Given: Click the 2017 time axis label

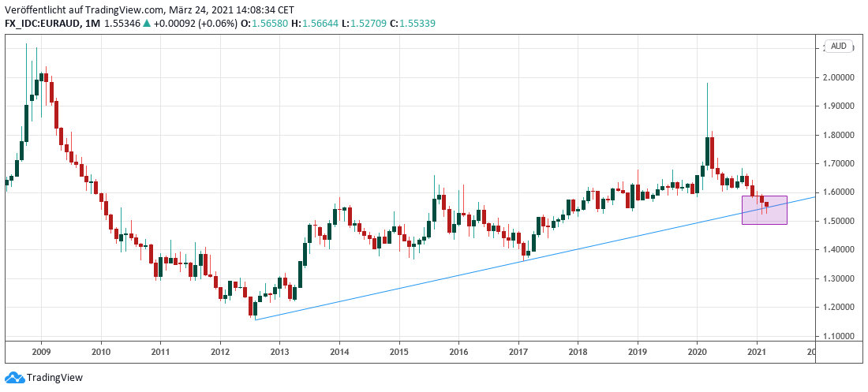Looking at the screenshot, I should (x=518, y=352).
